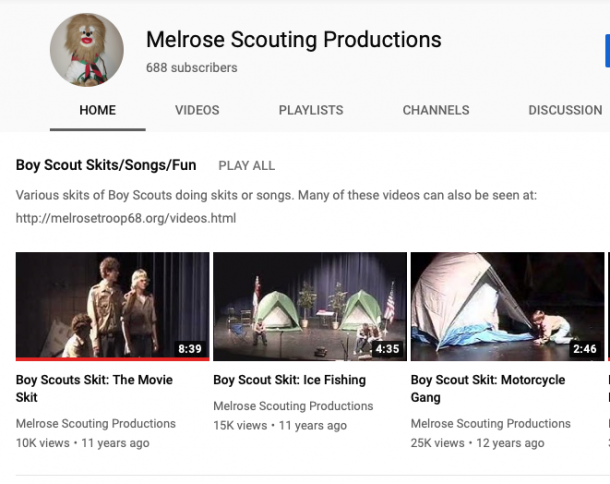
Task: Click the title Boy Scout Skit: Ice Fishing
Action: pos(289,380)
